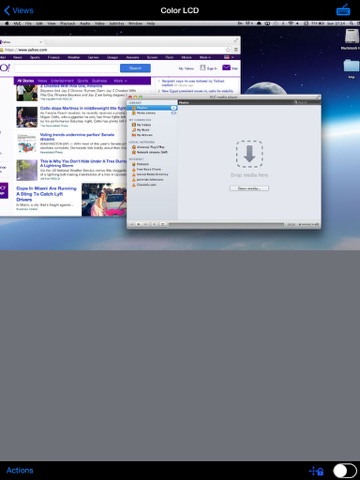This screenshot has height=480, width=360.
Task: Click the Yahoo blue Search button
Action: tap(135, 68)
